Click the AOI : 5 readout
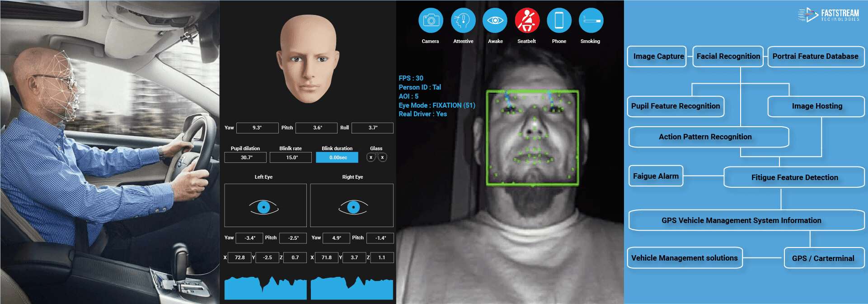This screenshot has height=304, width=868. coord(408,96)
